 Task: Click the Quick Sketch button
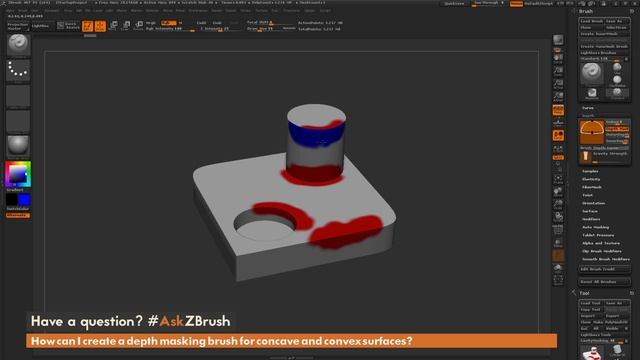point(68,26)
